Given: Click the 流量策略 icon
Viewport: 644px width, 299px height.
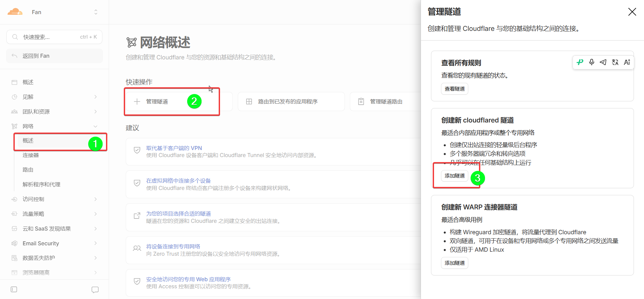Looking at the screenshot, I should tap(14, 214).
